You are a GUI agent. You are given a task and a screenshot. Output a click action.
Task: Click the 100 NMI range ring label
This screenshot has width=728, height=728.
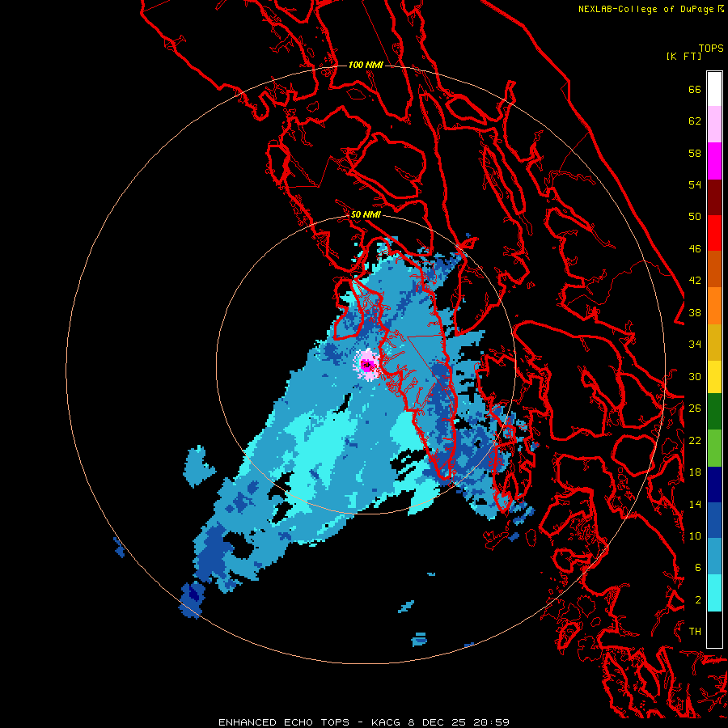[x=366, y=65]
